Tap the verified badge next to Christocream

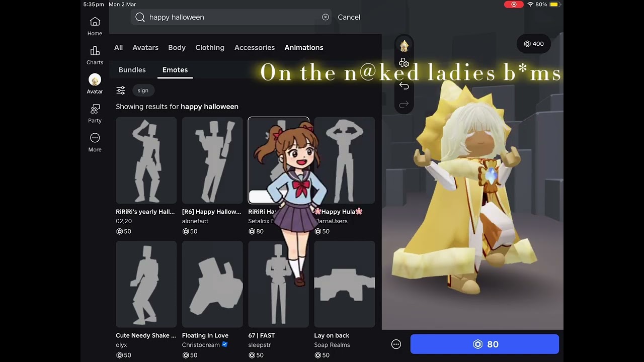225,344
